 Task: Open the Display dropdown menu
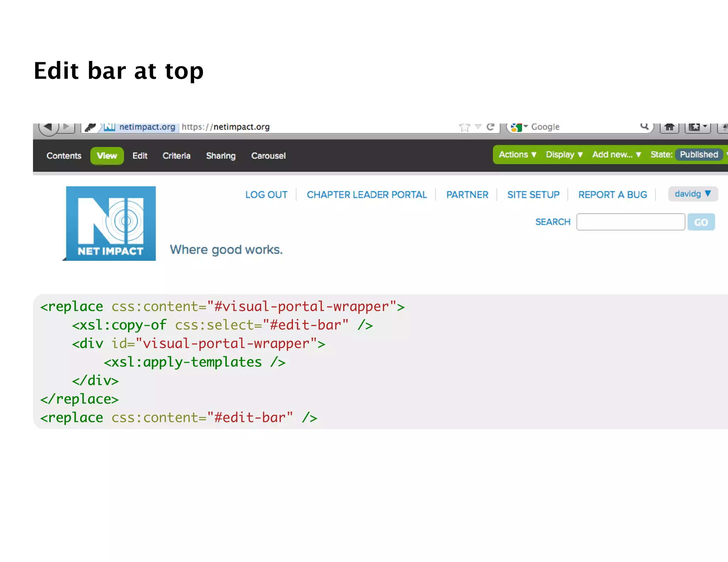(564, 155)
